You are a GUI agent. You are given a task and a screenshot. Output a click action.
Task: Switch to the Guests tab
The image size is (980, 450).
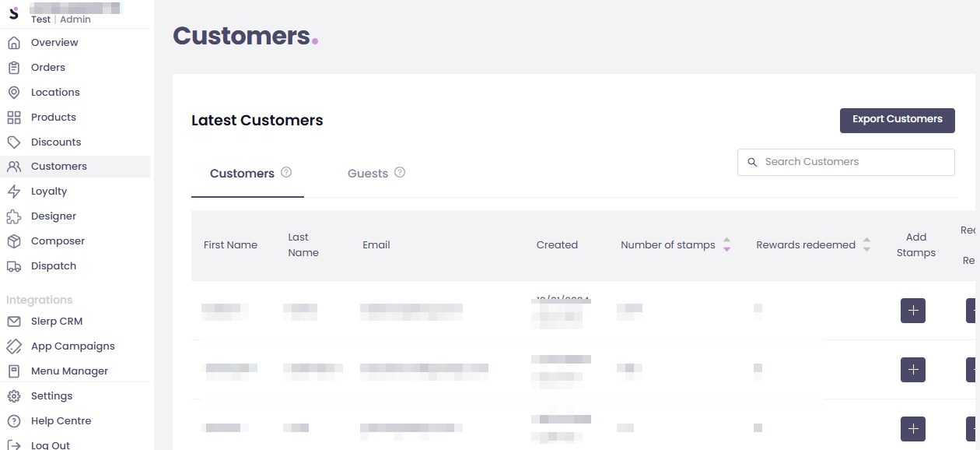(x=368, y=174)
